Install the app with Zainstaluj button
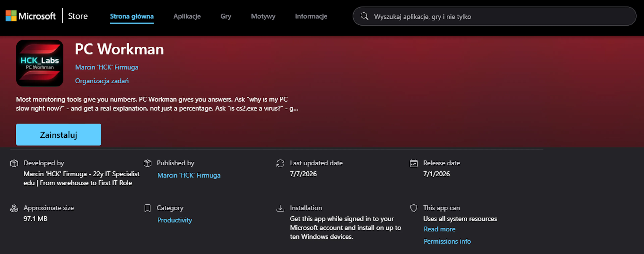Screen dimensions: 644x254 click(x=59, y=134)
